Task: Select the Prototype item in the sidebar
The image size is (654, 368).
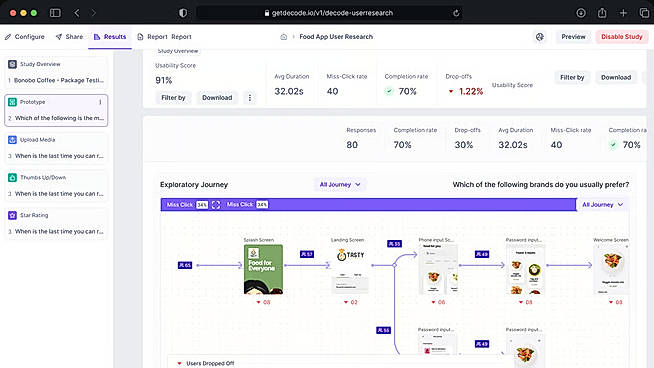Action: click(56, 110)
